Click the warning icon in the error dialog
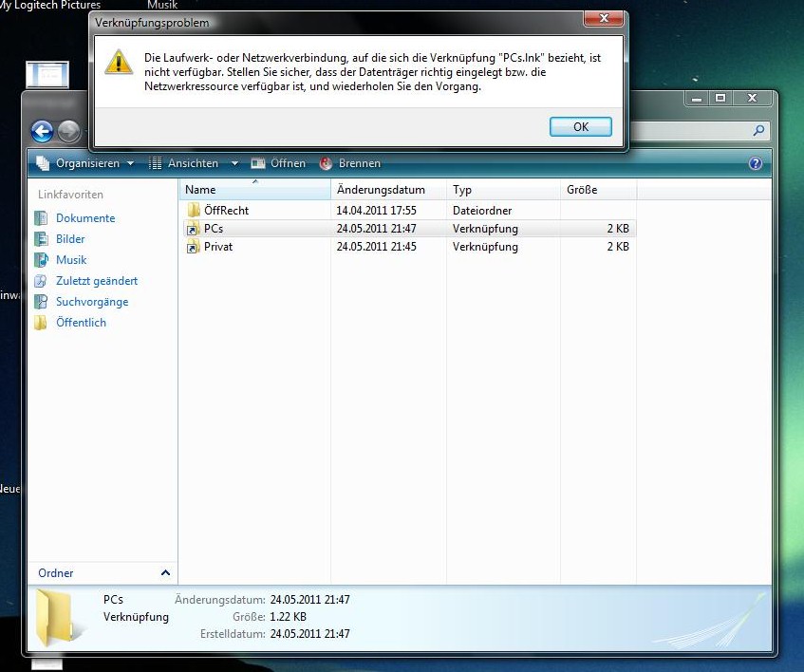Image resolution: width=804 pixels, height=672 pixels. [x=119, y=62]
